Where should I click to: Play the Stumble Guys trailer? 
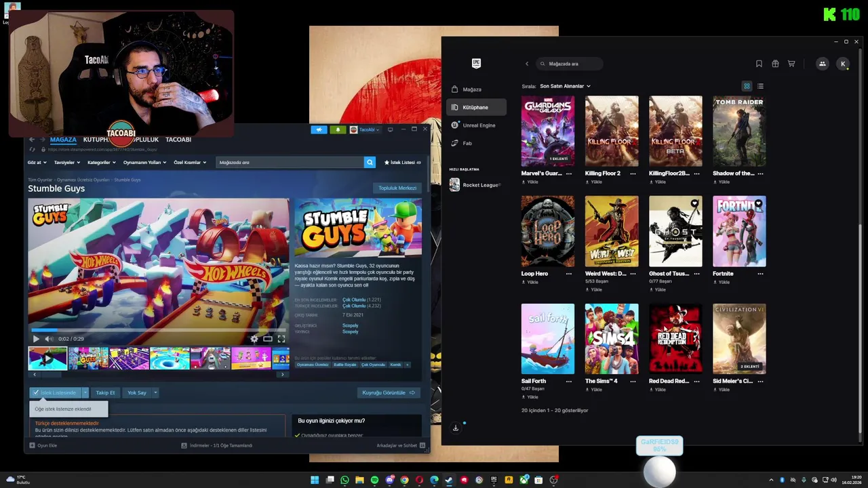(x=36, y=339)
